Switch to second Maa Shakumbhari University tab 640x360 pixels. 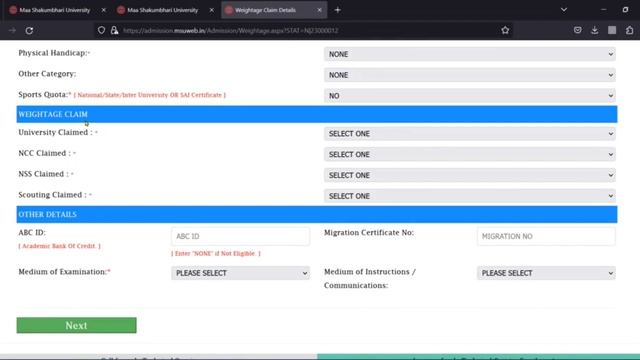(162, 10)
